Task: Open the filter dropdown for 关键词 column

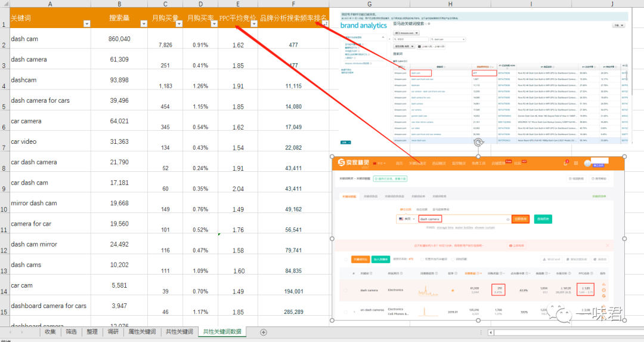Action: [86, 24]
